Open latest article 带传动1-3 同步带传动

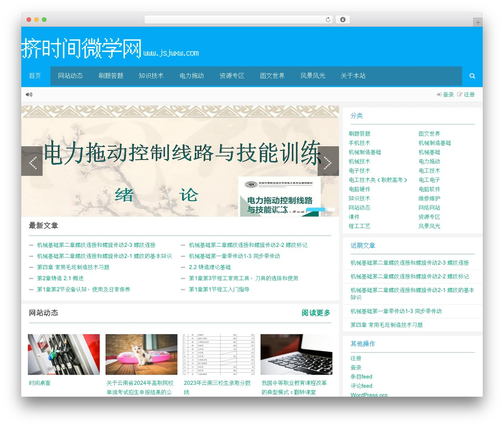234,256
